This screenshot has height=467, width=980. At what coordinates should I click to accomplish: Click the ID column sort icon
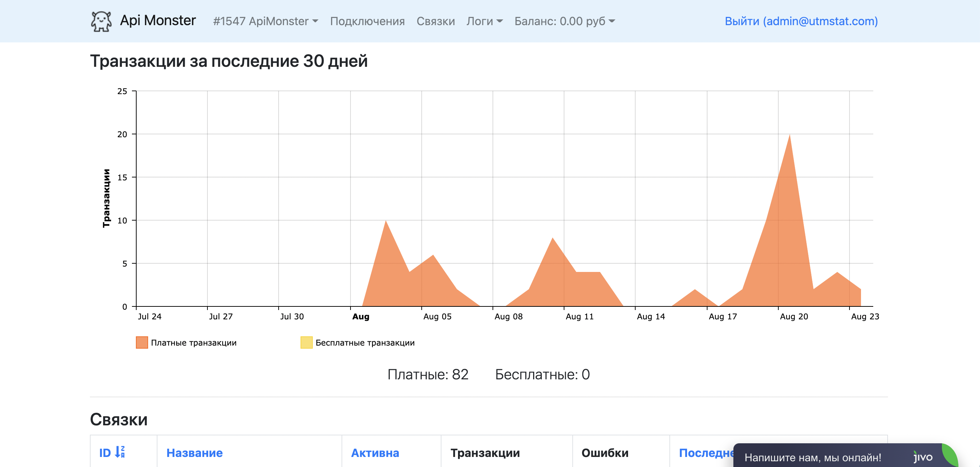pyautogui.click(x=120, y=452)
